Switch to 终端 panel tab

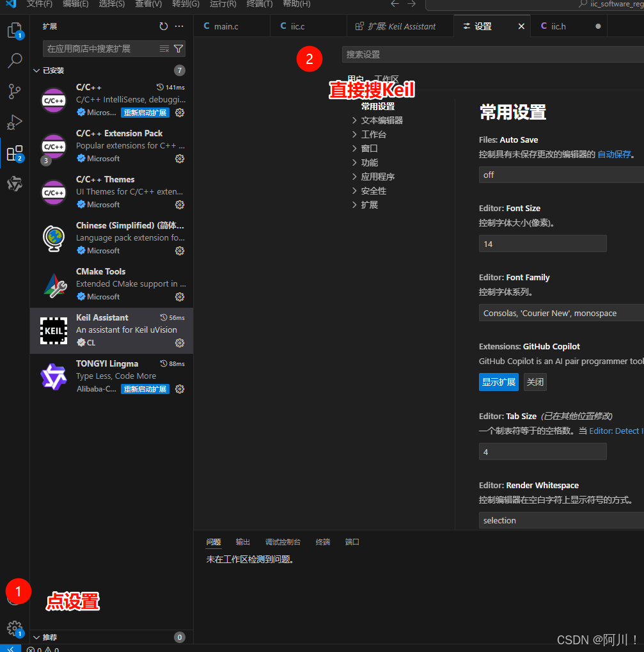tap(323, 542)
